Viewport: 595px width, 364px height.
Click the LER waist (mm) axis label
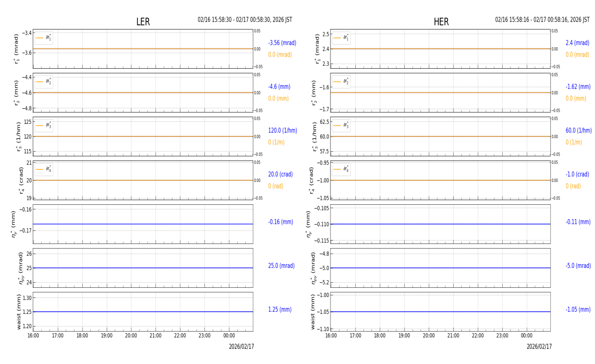(x=19, y=312)
